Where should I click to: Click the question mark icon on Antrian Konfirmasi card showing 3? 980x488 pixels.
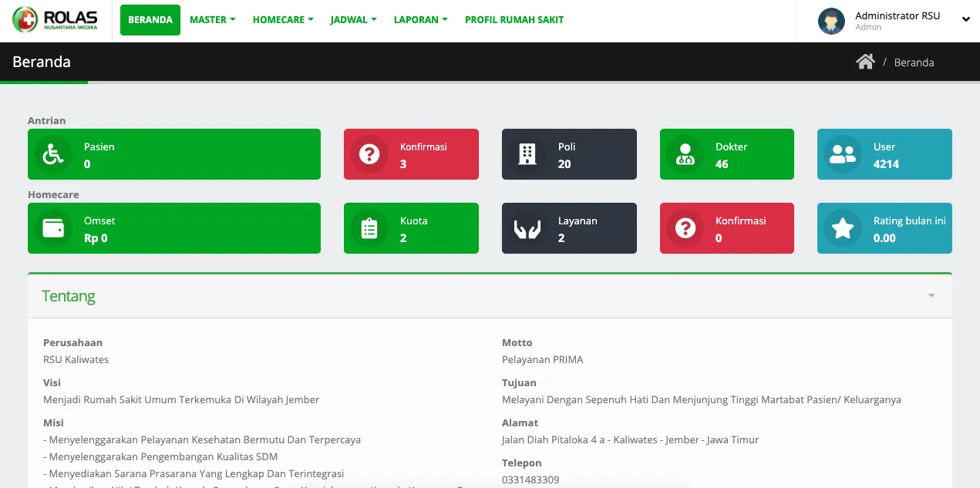point(369,154)
